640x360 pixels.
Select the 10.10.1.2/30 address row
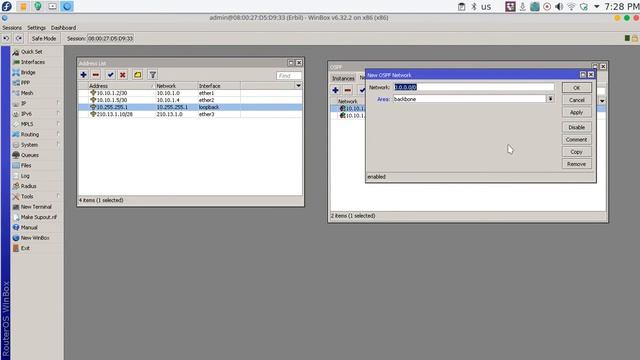coord(190,93)
